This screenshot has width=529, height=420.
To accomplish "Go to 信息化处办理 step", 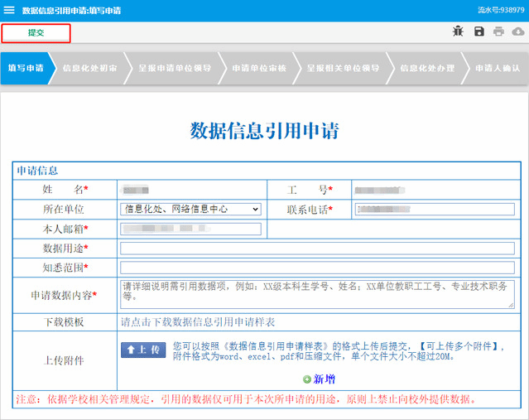I will coord(426,68).
